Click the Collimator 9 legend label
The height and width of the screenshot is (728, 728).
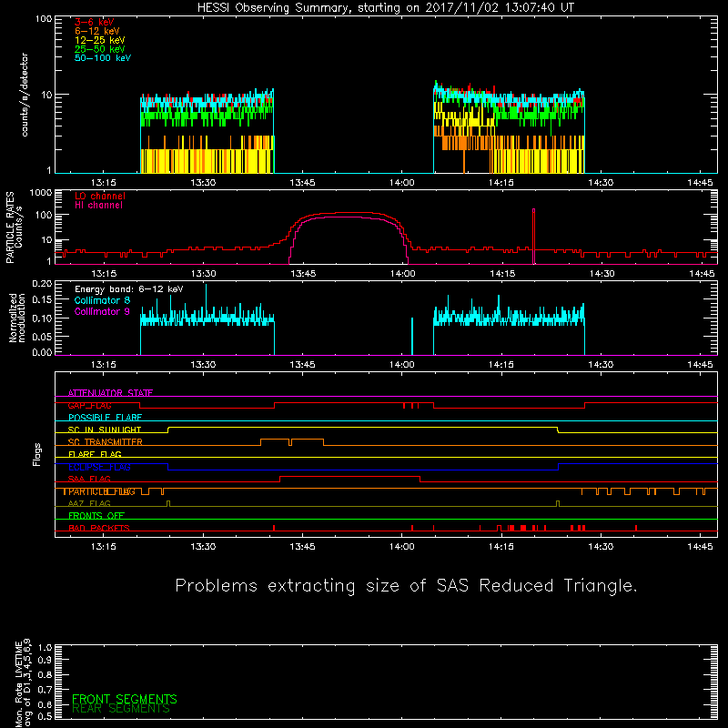102,311
